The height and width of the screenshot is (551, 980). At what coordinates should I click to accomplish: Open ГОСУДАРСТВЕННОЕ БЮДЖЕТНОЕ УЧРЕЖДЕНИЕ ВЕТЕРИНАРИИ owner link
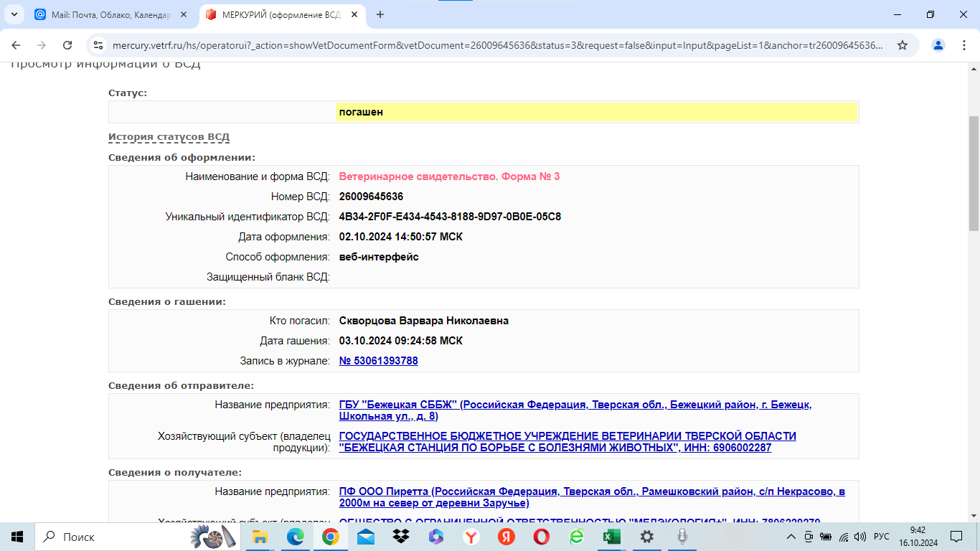pyautogui.click(x=567, y=442)
